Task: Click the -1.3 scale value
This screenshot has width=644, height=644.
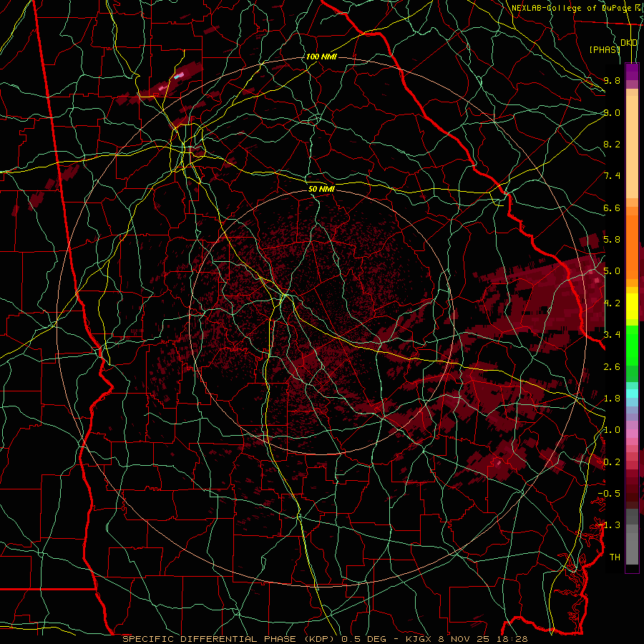Action: 609,525
